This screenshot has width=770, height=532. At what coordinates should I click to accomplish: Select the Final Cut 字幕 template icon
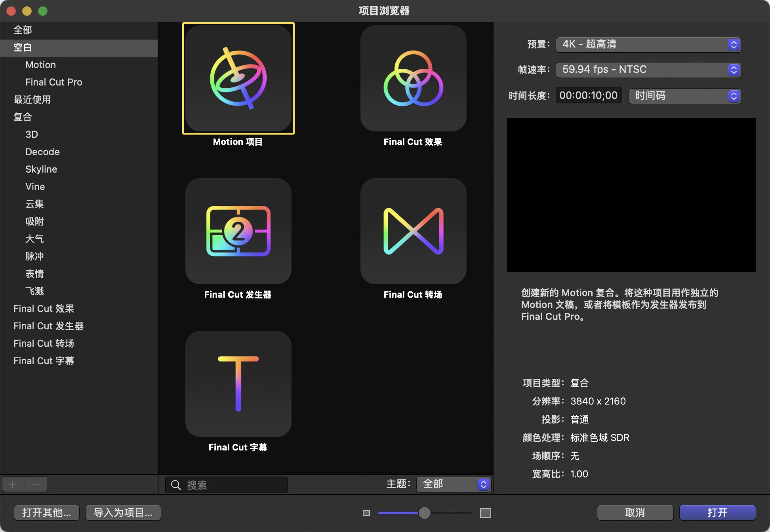238,384
